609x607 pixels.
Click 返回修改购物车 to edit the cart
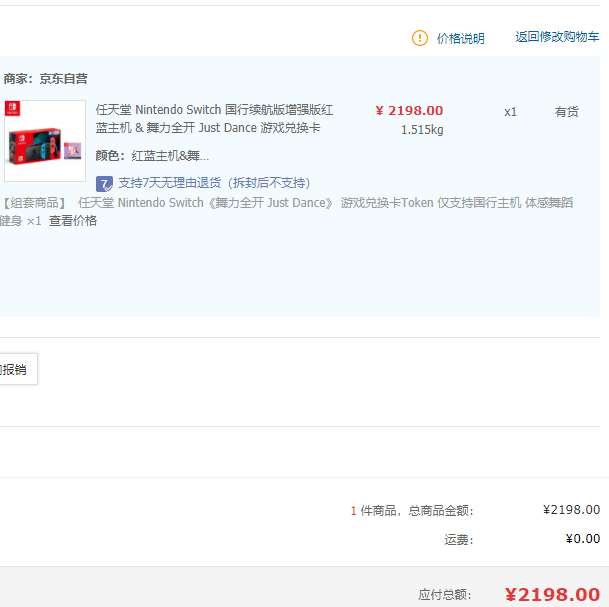557,37
